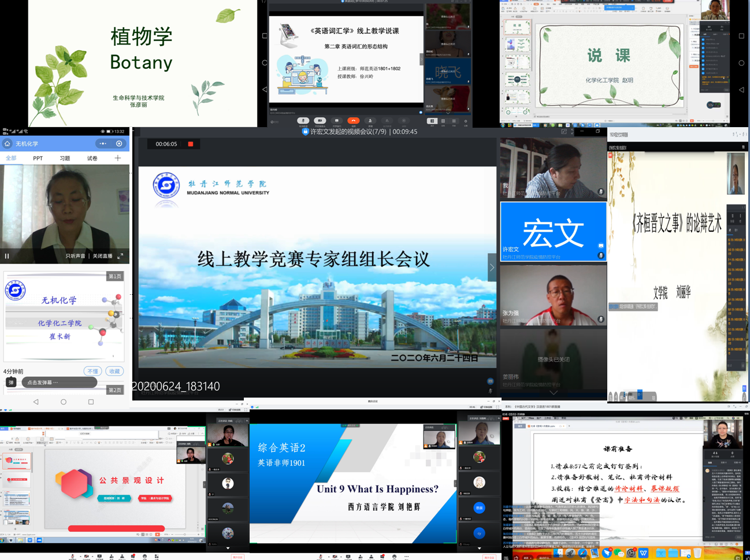The height and width of the screenshot is (560, 750).
Task: Collapse side panel arrow in 英语词汇学 meeting
Action: (421, 60)
